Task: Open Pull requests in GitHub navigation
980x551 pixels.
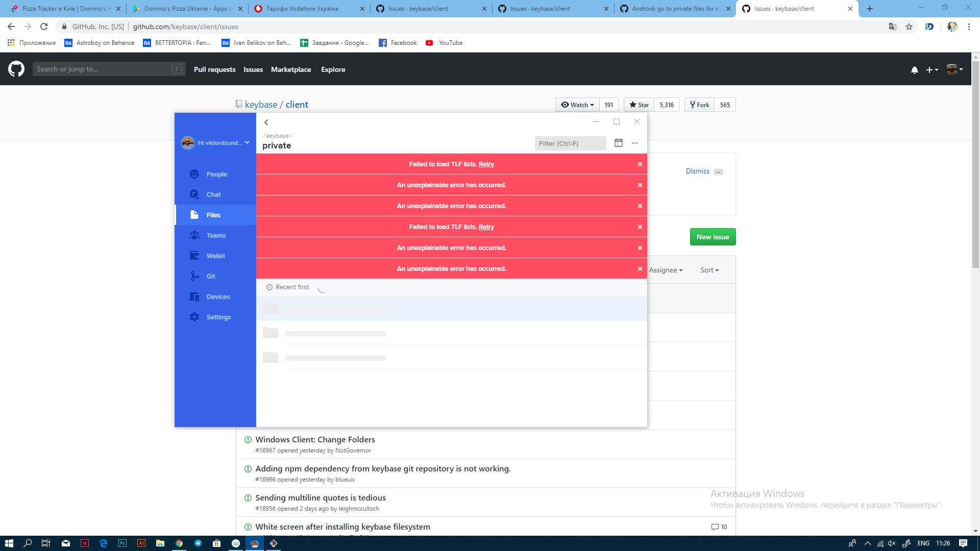Action: pos(214,69)
